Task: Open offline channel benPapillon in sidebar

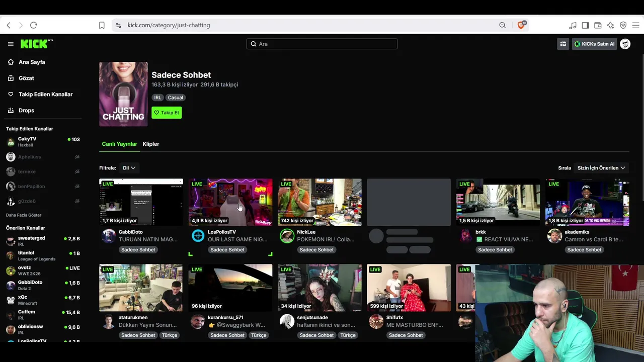Action: [x=43, y=187]
